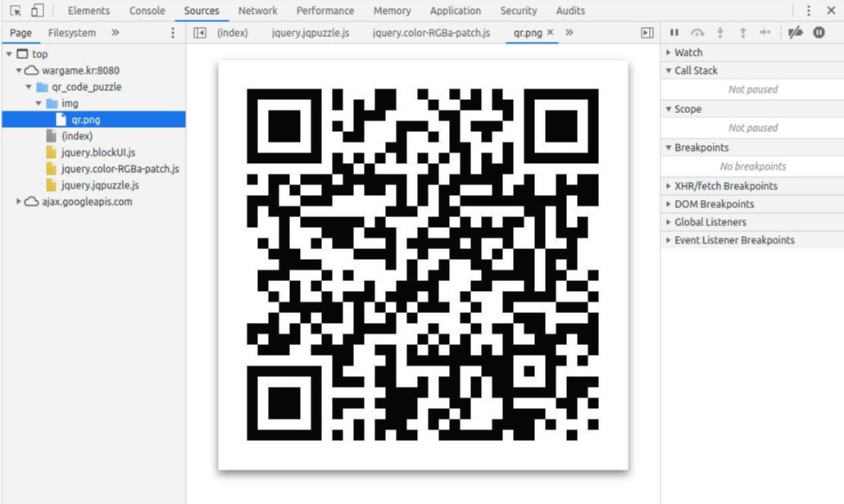Expand the ajax.googleapis.com domain node
Image resolution: width=844 pixels, height=504 pixels.
tap(19, 202)
